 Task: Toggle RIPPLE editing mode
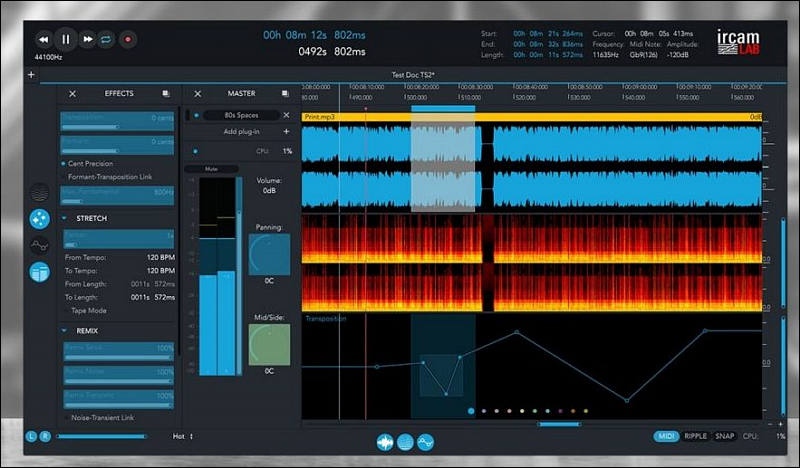click(x=696, y=436)
